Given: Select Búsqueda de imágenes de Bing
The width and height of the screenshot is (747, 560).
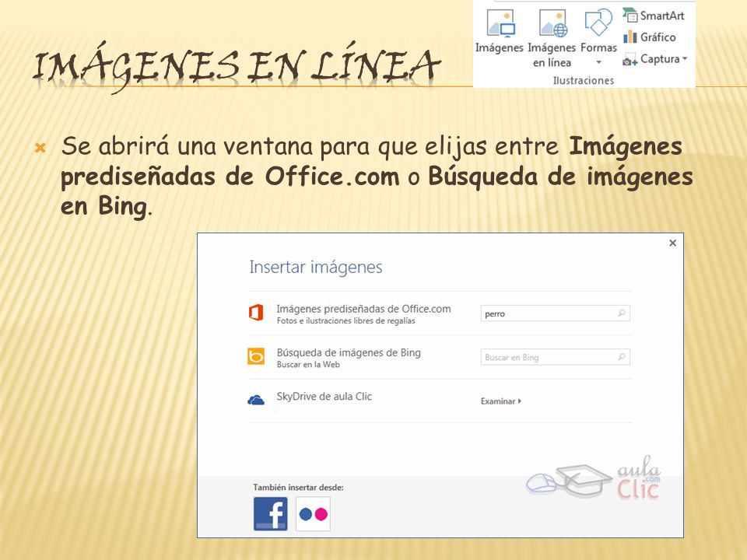Looking at the screenshot, I should click(349, 352).
